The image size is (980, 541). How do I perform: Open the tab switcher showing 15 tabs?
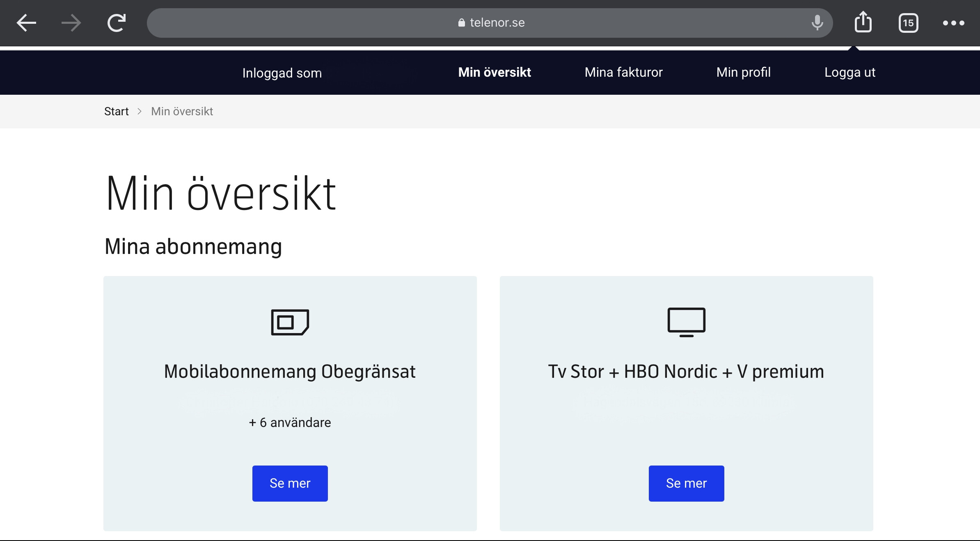click(908, 23)
